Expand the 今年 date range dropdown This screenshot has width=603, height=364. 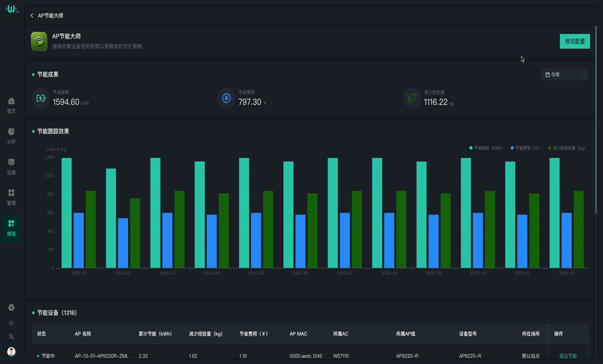(x=565, y=75)
